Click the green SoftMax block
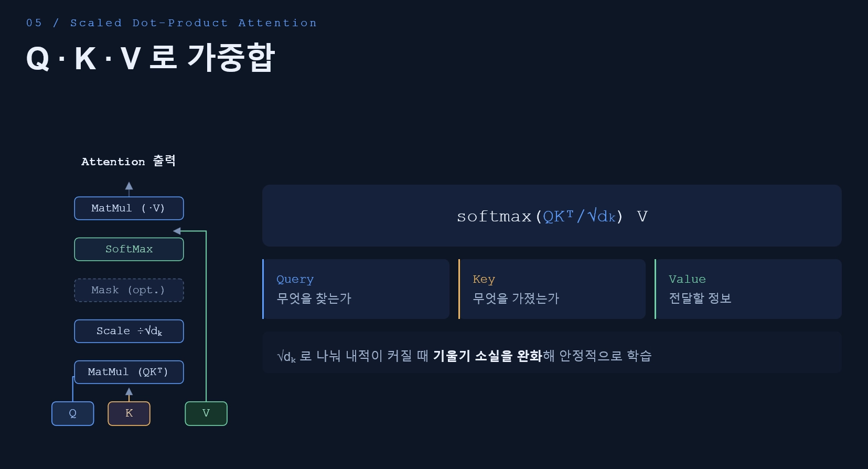This screenshot has width=868, height=469. [x=129, y=249]
